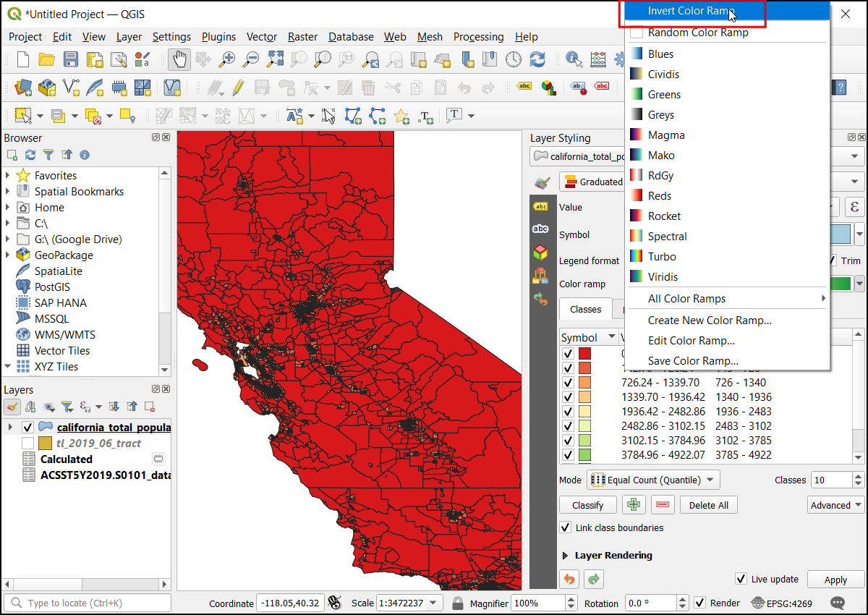This screenshot has height=615, width=868.
Task: Open the Advanced dropdown button
Action: (835, 505)
